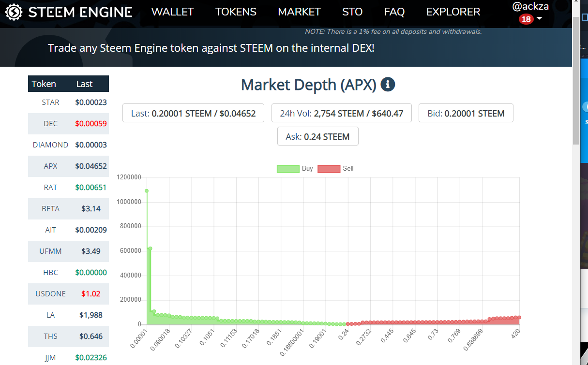Select the USDONE token row

coord(68,294)
